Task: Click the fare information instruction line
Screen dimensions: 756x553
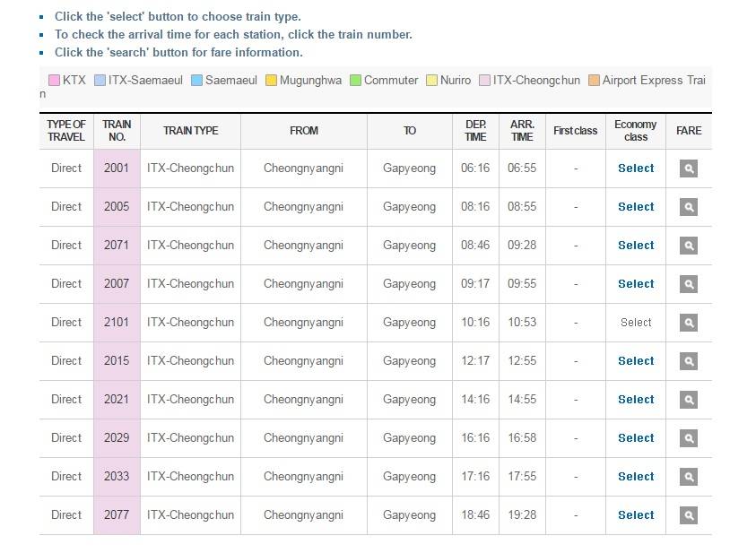Action: pyautogui.click(x=178, y=53)
